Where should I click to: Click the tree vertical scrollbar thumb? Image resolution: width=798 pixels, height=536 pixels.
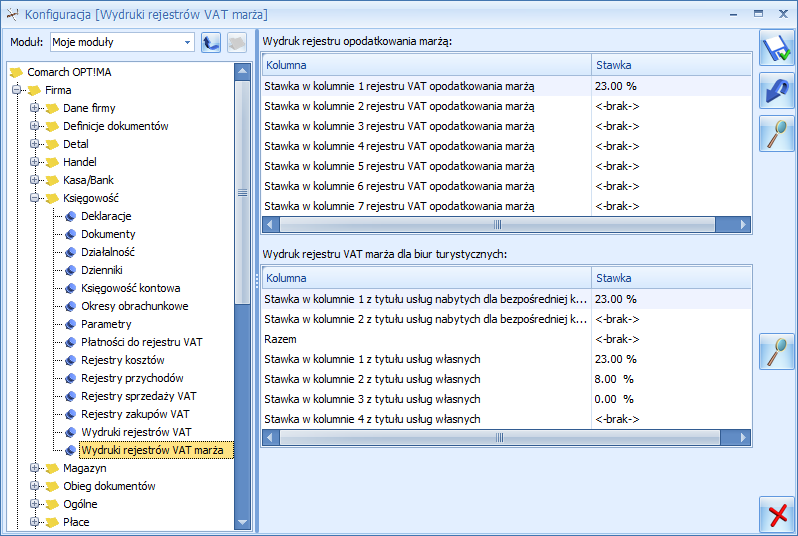[x=242, y=192]
